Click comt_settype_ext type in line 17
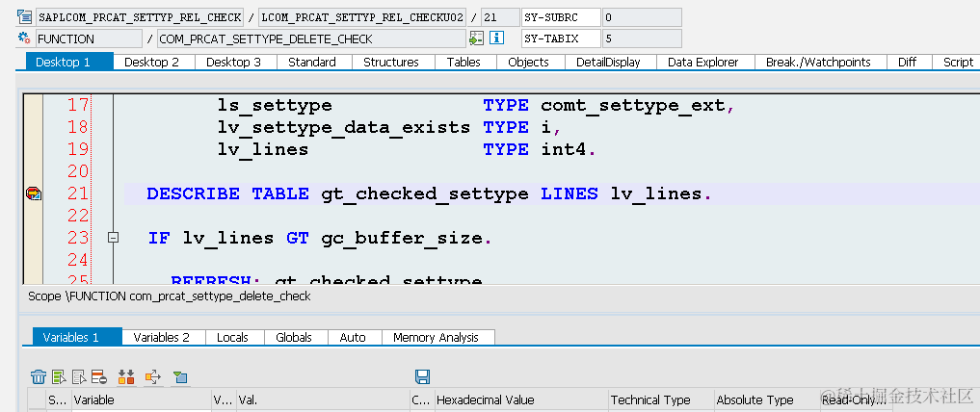The image size is (980, 412). pyautogui.click(x=632, y=106)
